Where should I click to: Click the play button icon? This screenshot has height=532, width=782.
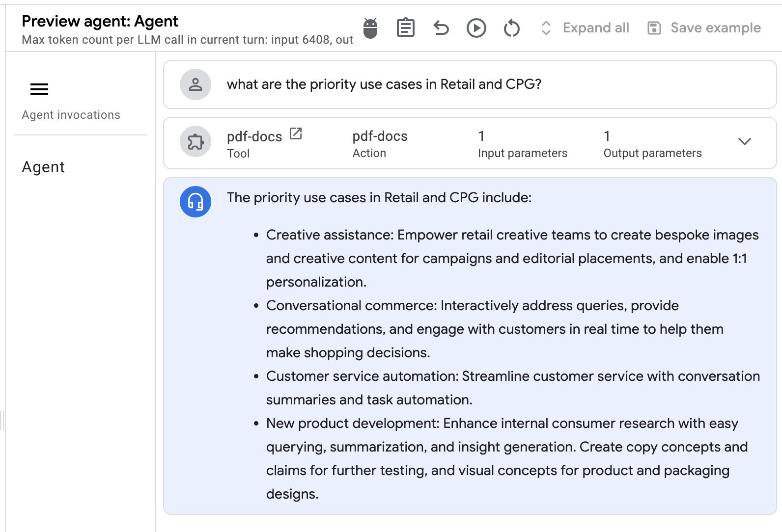click(476, 28)
